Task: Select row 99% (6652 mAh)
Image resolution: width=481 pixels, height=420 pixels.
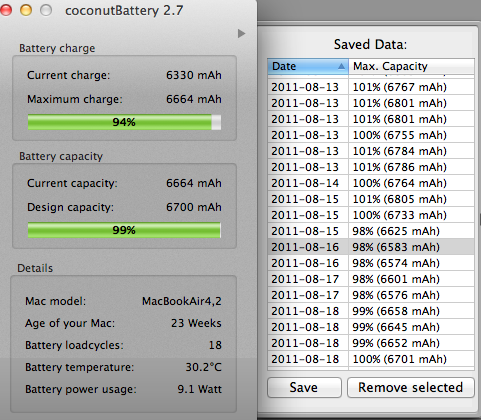Action: (x=371, y=343)
